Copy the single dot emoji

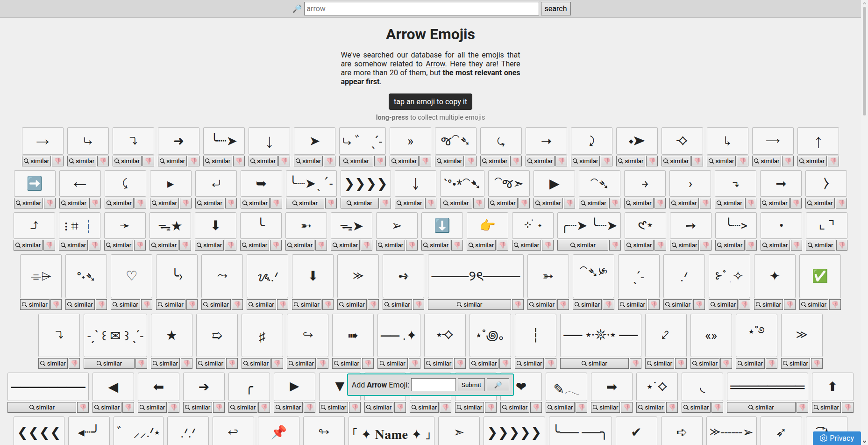coord(781,225)
